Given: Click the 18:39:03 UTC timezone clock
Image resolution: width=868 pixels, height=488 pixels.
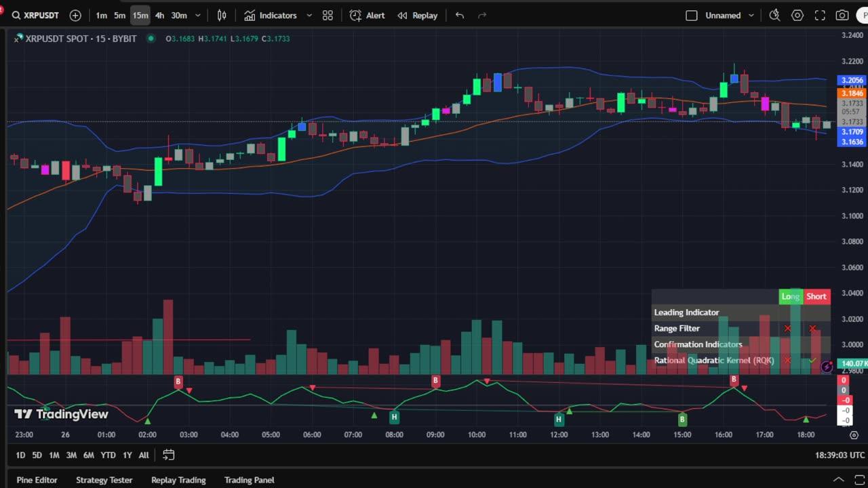Looking at the screenshot, I should tap(840, 455).
